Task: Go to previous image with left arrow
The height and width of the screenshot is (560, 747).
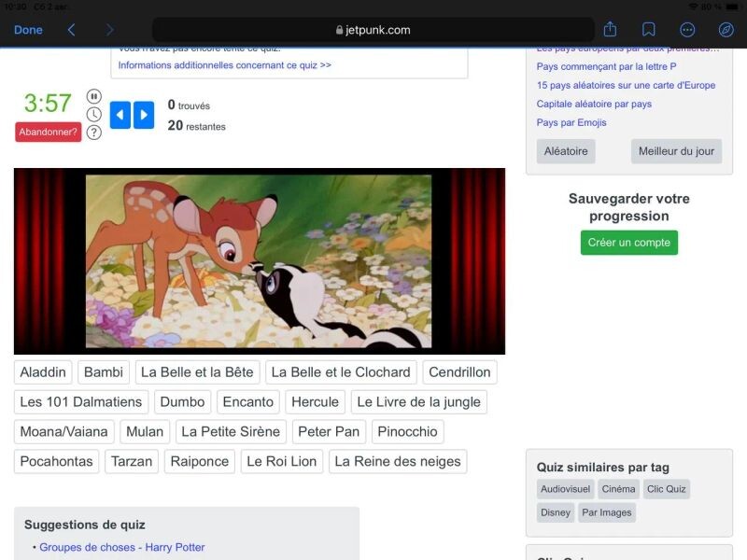Action: click(120, 115)
